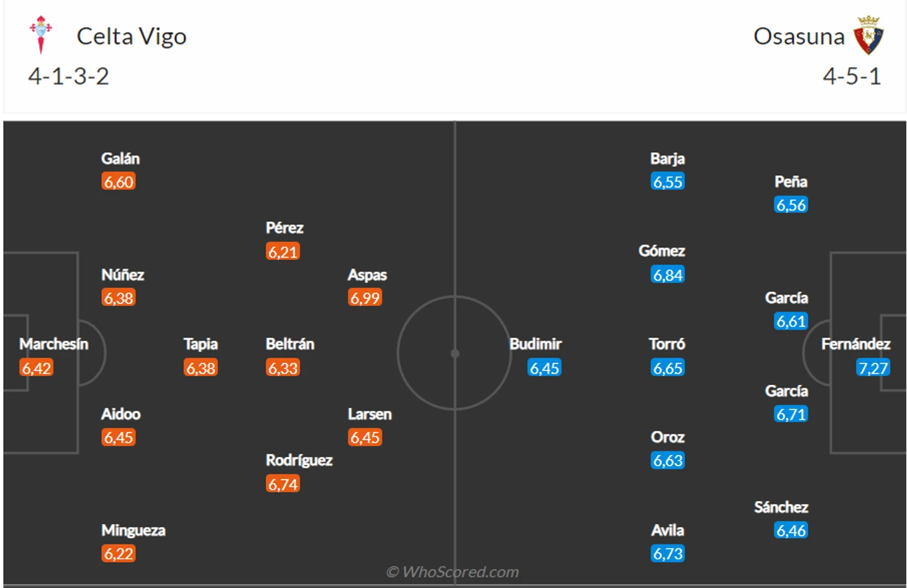Select Gómez rating badge 6,84

click(668, 275)
